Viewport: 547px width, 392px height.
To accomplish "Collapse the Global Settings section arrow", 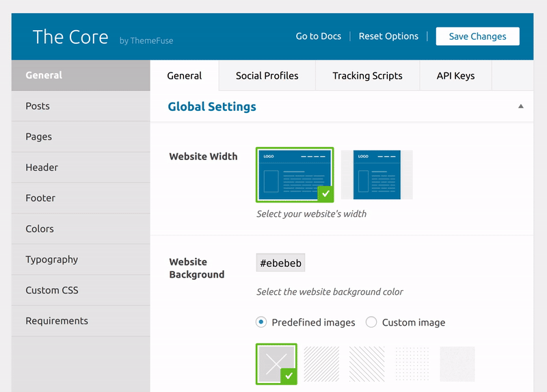I will click(x=521, y=107).
